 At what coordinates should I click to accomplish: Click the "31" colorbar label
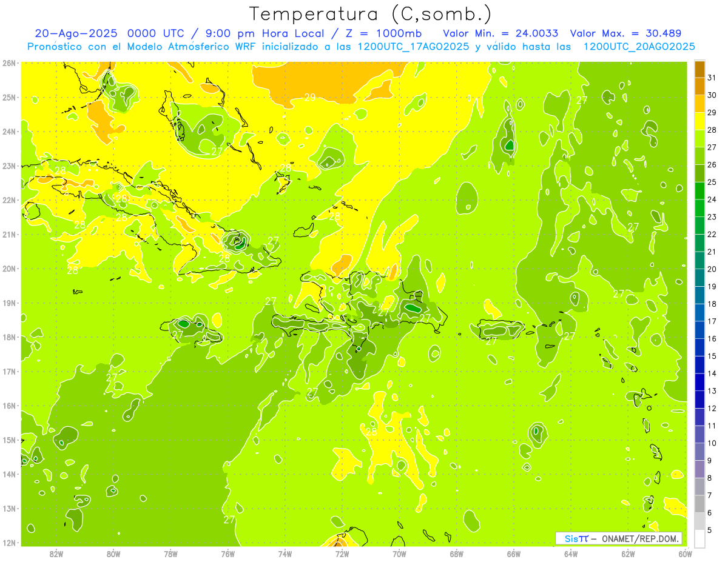click(712, 78)
